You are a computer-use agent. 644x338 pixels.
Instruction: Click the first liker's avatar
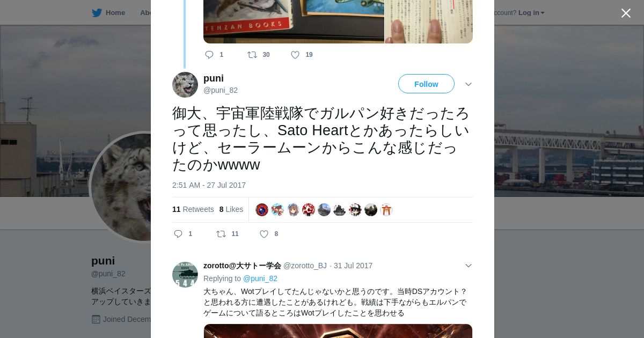click(262, 210)
